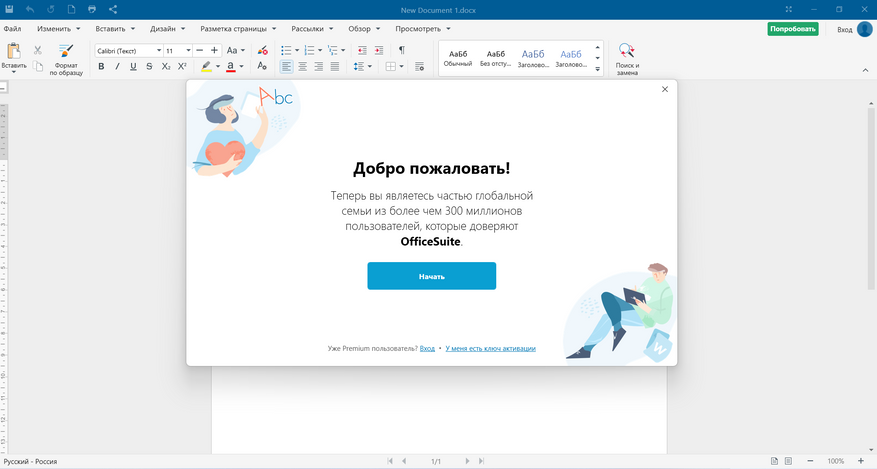
Task: Zoom in with status bar plus
Action: [861, 461]
